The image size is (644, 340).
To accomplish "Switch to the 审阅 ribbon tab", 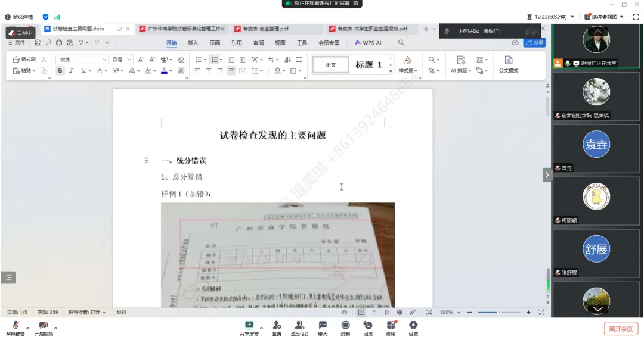I will pyautogui.click(x=258, y=43).
